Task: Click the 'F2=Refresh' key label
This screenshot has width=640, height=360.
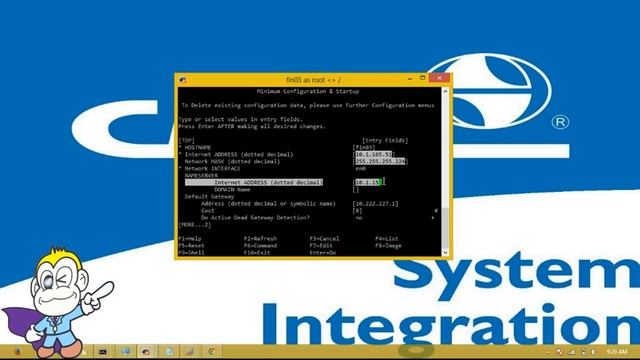Action: point(260,238)
